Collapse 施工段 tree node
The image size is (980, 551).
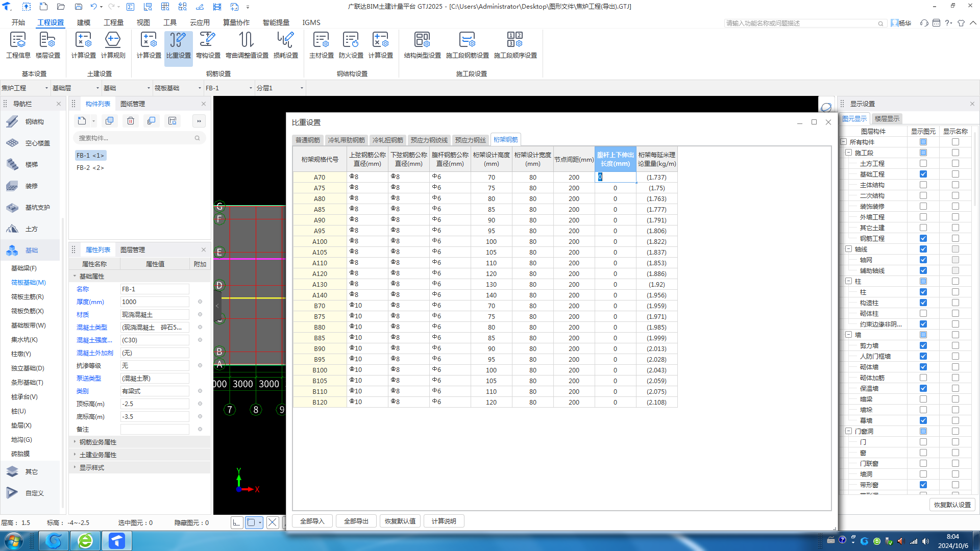pos(848,153)
